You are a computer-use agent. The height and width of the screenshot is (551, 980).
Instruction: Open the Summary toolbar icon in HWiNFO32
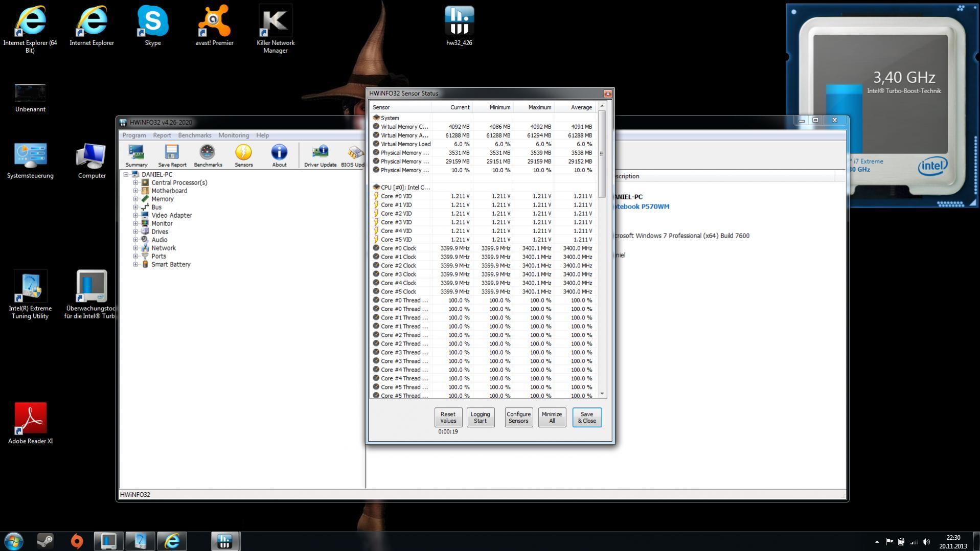coord(136,155)
